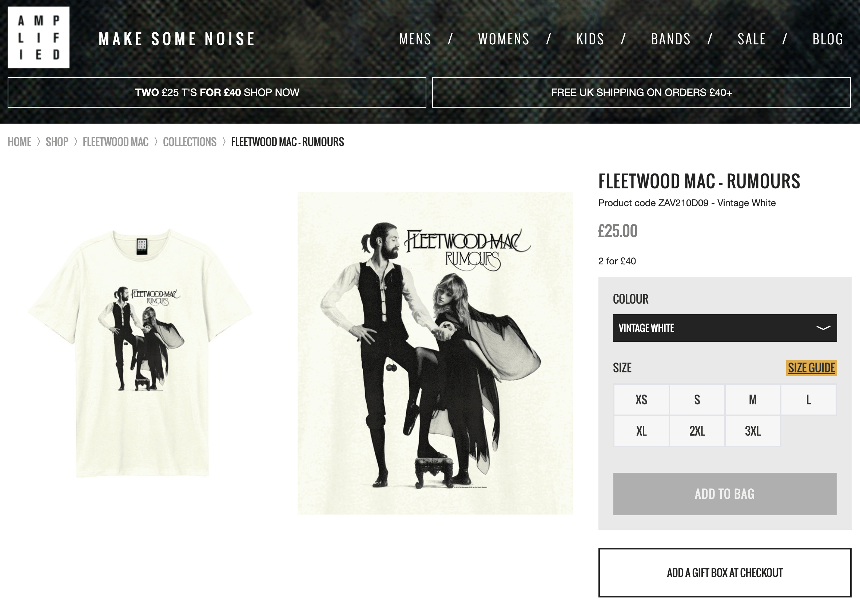The height and width of the screenshot is (616, 860).
Task: Expand the Vintage White colour dropdown
Action: [725, 328]
